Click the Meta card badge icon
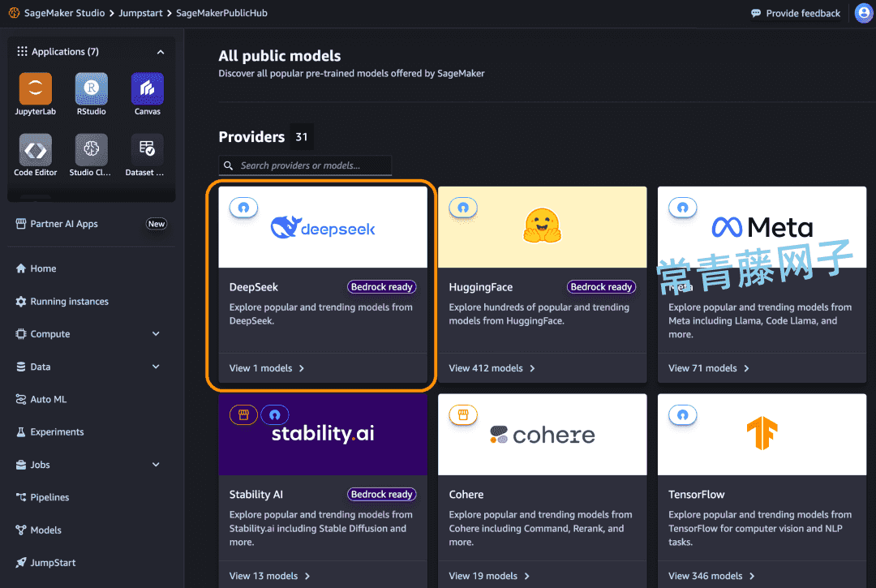The height and width of the screenshot is (588, 876). click(683, 208)
